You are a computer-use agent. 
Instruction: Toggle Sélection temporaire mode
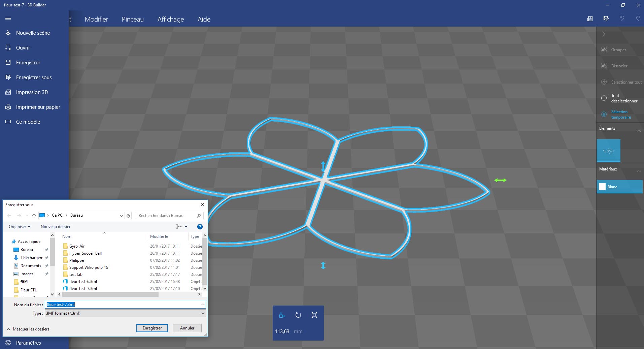pyautogui.click(x=620, y=115)
